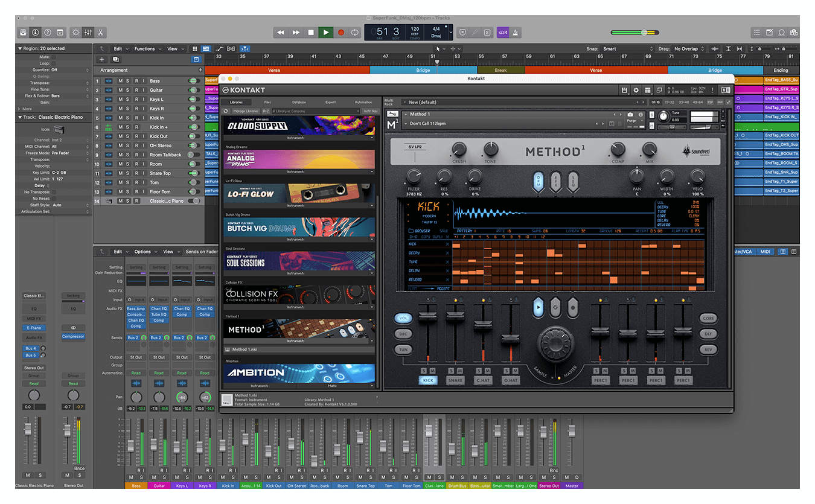This screenshot has height=504, width=815.
Task: Record-enable the Keys L track
Action: (136, 99)
